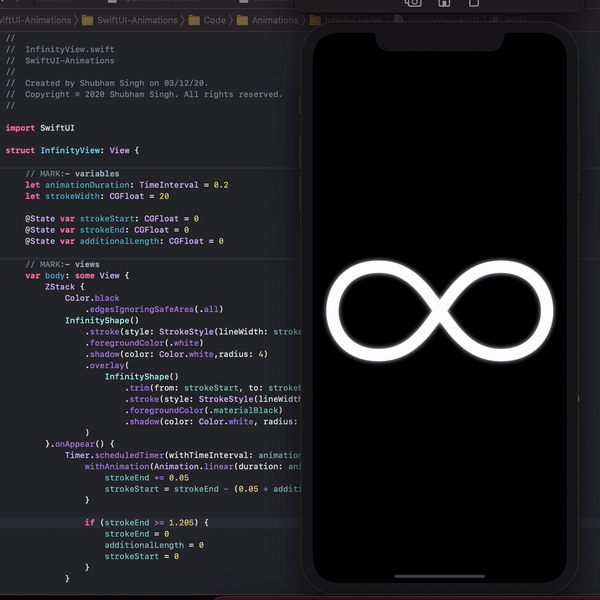Screen dimensions: 600x600
Task: Click 'strokeEnd += 0.05' statement
Action: [x=147, y=478]
